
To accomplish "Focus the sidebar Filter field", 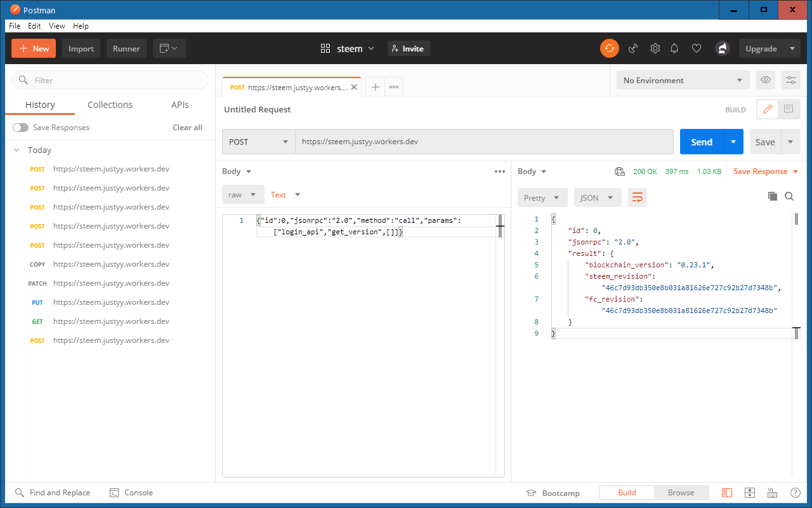I will point(110,80).
